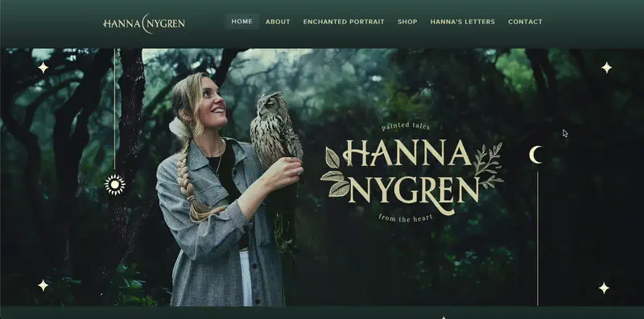Click the "painted tales" tagline text
The image size is (644, 319).
click(406, 126)
